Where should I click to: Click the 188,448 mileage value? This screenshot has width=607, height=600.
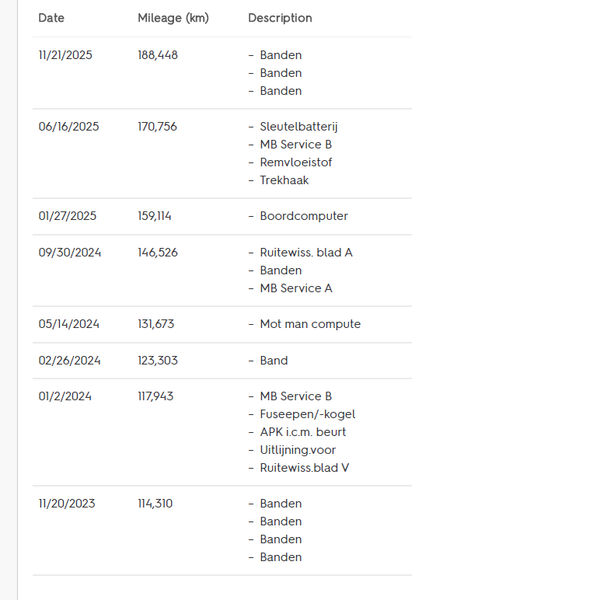pyautogui.click(x=158, y=55)
